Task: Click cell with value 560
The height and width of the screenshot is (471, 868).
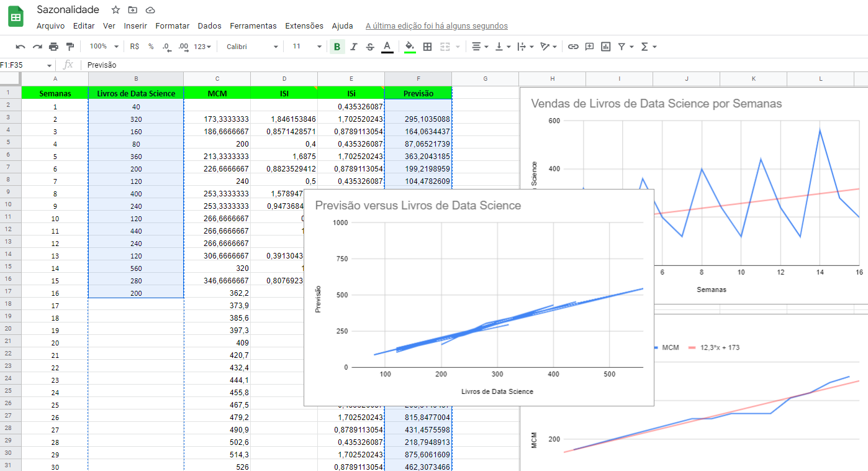Action: (136, 268)
